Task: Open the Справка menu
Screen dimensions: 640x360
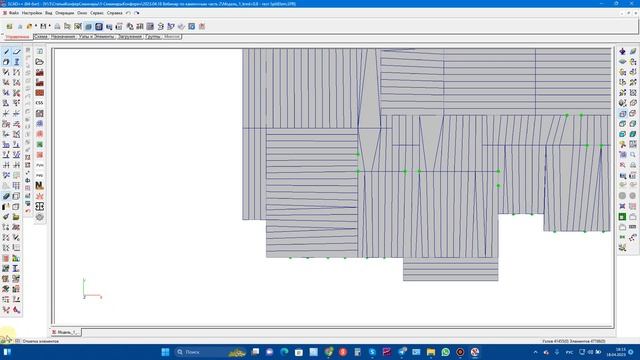Action: tap(114, 13)
